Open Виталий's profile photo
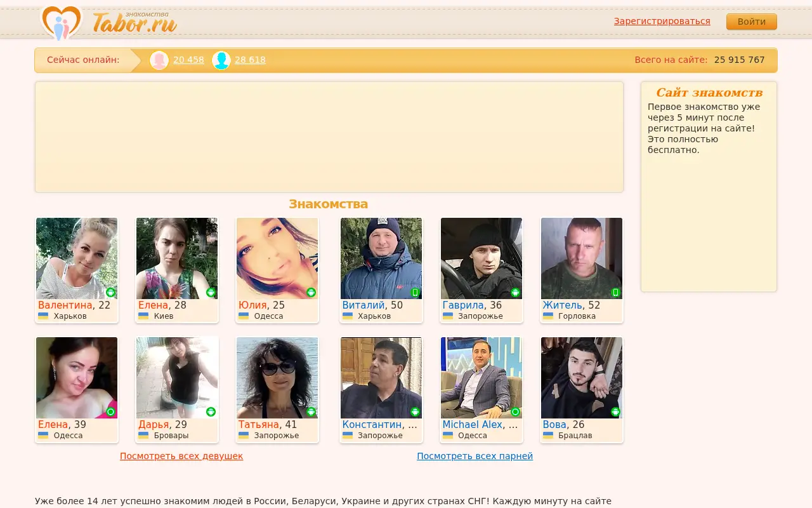This screenshot has width=812, height=508. tap(381, 258)
